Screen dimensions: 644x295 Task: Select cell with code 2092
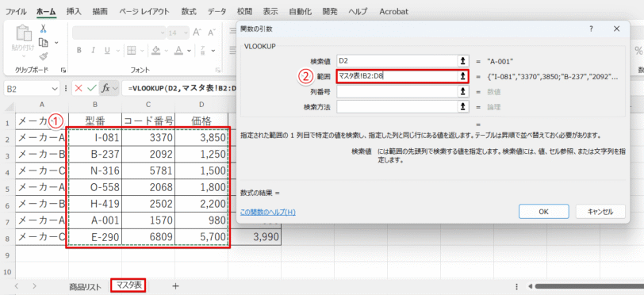pos(148,155)
